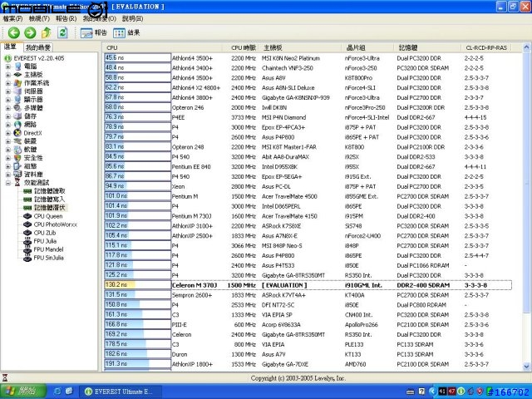This screenshot has width=532, height=399.
Task: Click the 多媒體 multimedia tree icon
Action: 17,108
